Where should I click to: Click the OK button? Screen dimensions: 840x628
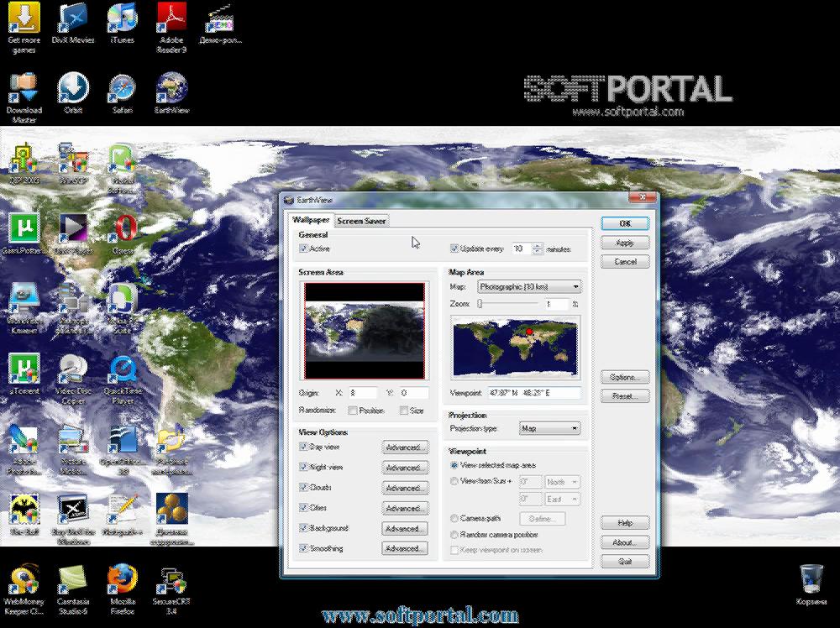pos(625,223)
